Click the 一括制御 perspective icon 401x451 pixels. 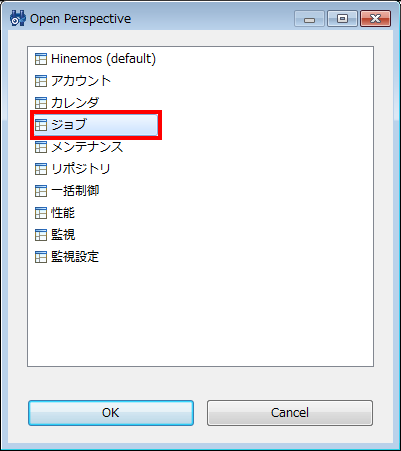[x=41, y=191]
